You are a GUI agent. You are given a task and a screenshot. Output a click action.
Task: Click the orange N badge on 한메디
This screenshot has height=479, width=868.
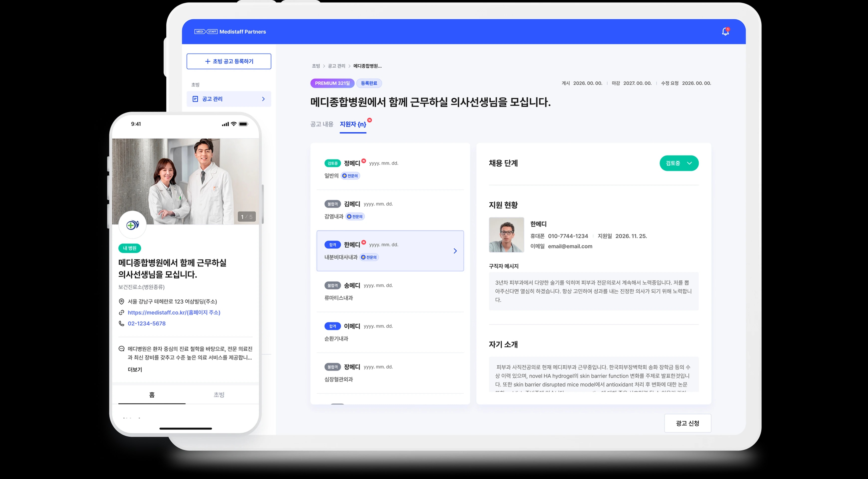tap(364, 242)
